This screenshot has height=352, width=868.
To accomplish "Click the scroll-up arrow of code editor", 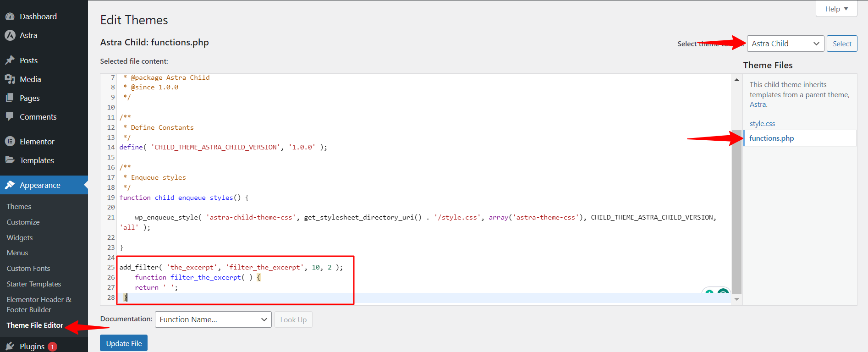I will pos(736,80).
